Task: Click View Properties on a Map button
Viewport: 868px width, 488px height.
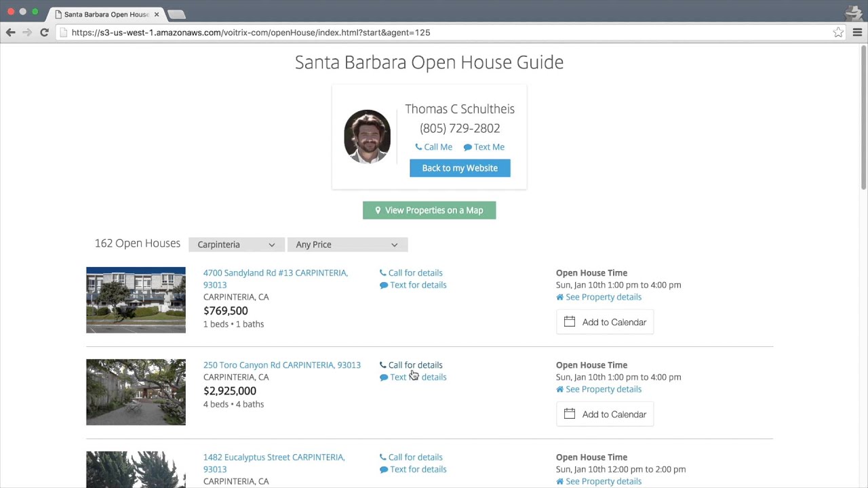Action: point(429,210)
